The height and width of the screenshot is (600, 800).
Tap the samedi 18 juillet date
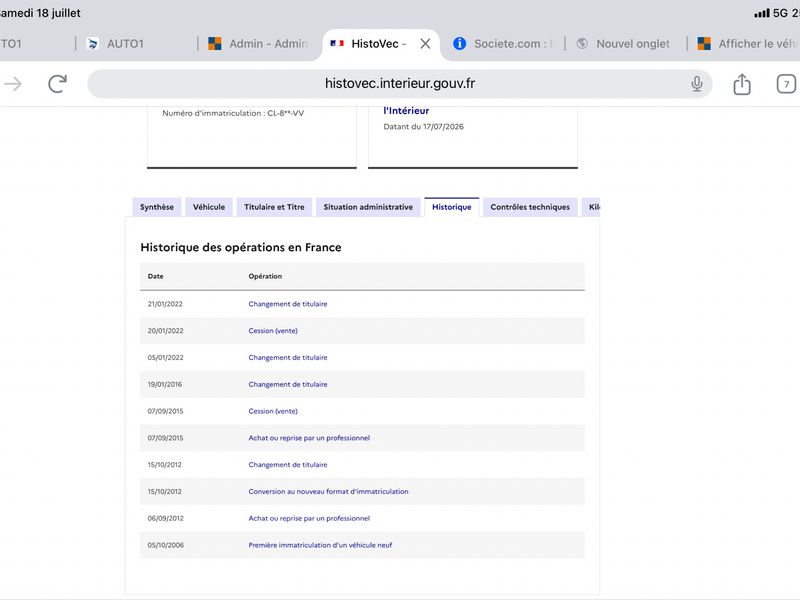[40, 13]
